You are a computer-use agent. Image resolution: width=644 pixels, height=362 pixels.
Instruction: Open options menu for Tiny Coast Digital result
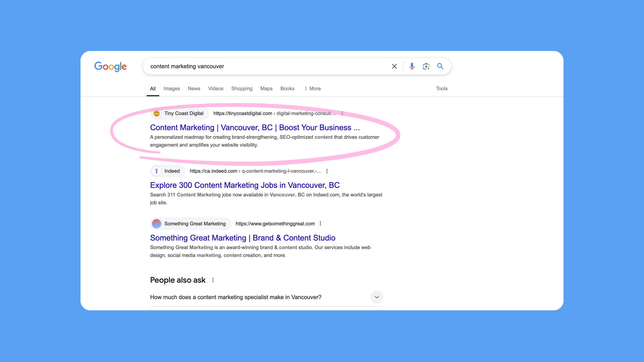coord(342,114)
